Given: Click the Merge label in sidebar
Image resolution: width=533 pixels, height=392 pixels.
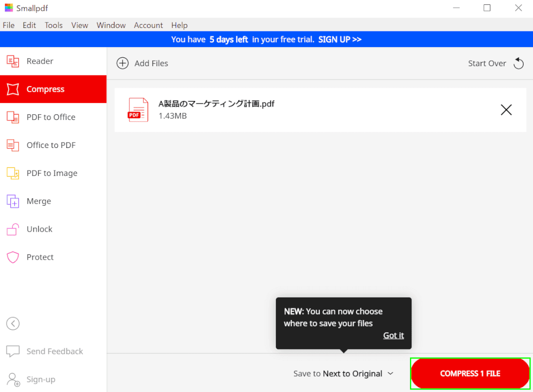Looking at the screenshot, I should coord(39,201).
